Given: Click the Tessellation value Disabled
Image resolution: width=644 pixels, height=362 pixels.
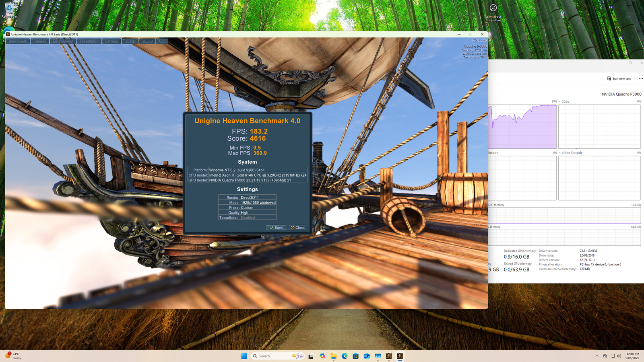Looking at the screenshot, I should tap(248, 218).
